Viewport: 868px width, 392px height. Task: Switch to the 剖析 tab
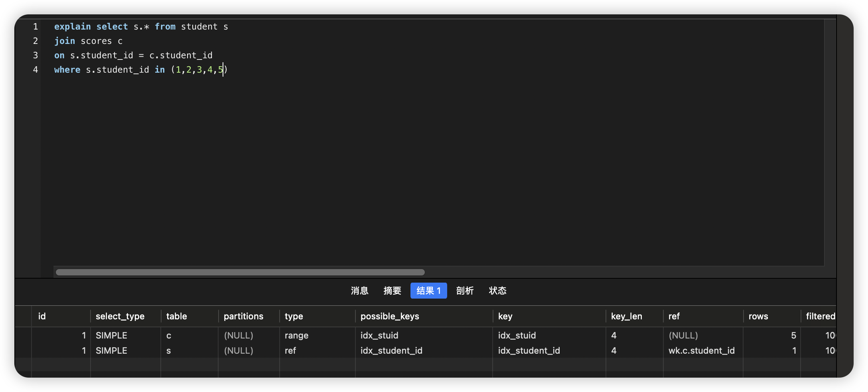(465, 291)
